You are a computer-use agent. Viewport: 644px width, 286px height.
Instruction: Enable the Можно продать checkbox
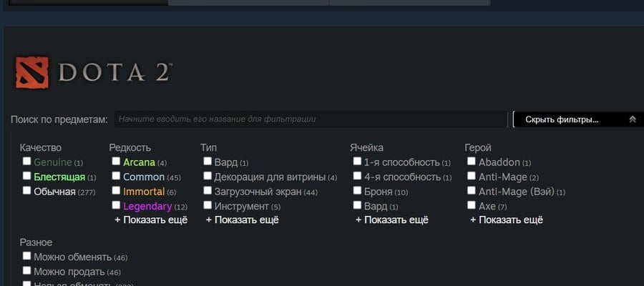click(26, 270)
